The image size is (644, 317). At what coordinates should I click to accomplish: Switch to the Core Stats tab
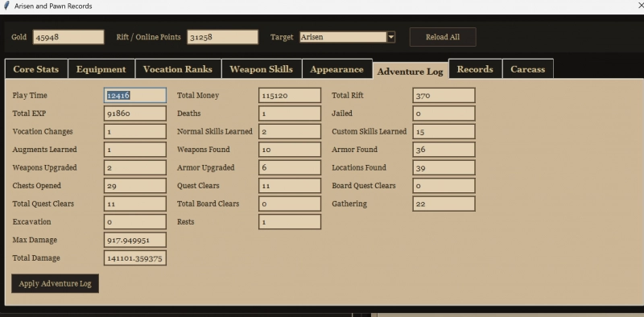[36, 69]
